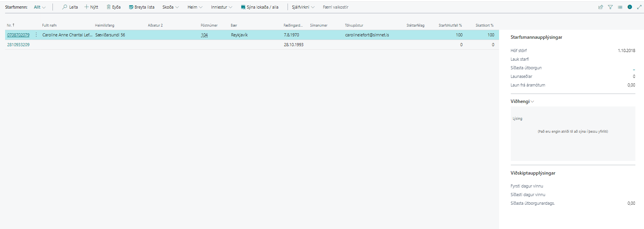The width and height of the screenshot is (644, 229).
Task: Expand the Innlestur menu
Action: pos(221,7)
